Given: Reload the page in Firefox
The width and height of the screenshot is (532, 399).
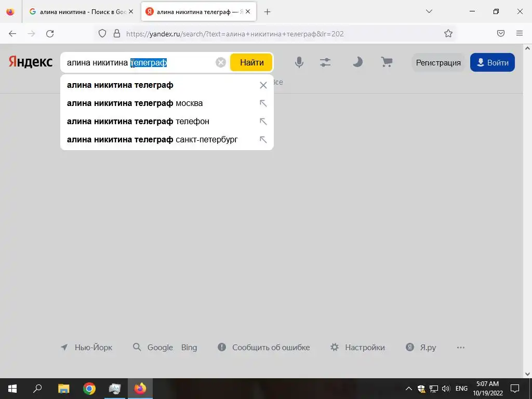Looking at the screenshot, I should (x=50, y=34).
